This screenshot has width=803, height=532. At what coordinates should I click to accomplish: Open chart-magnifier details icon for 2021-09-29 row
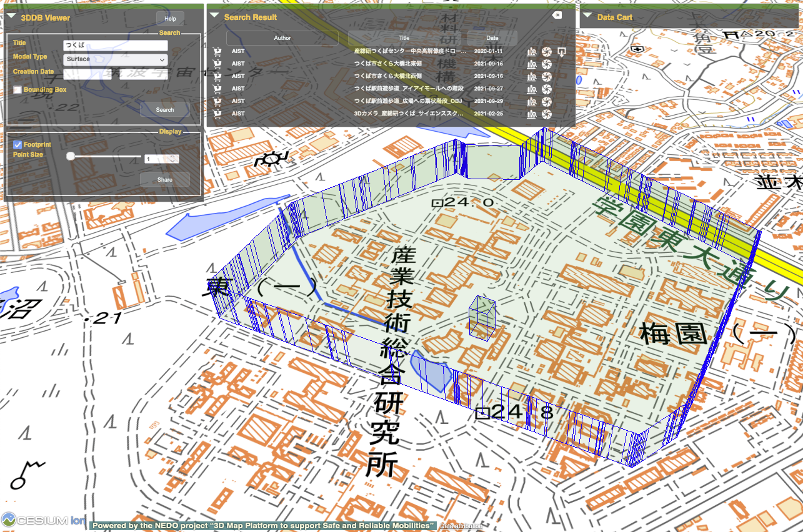pos(532,101)
